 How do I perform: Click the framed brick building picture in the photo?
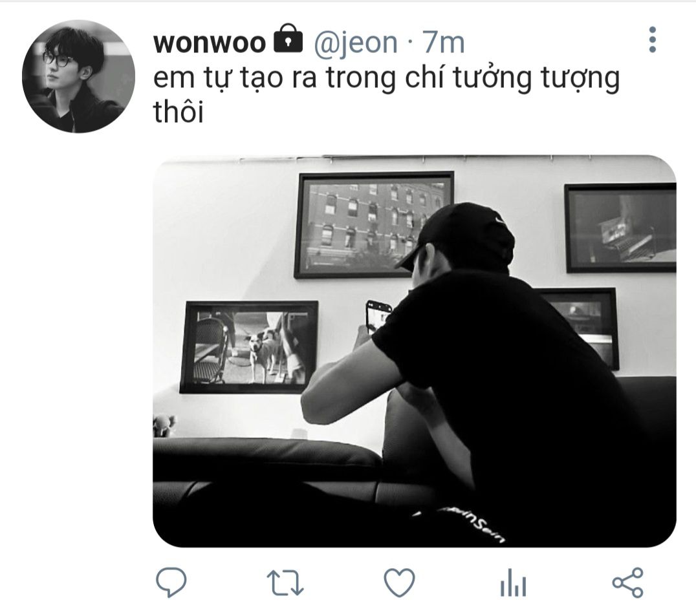point(374,224)
